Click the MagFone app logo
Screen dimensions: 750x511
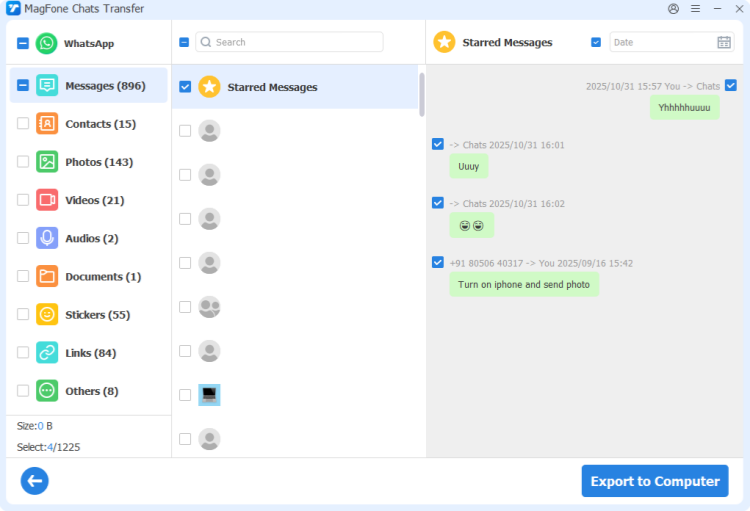click(x=13, y=9)
